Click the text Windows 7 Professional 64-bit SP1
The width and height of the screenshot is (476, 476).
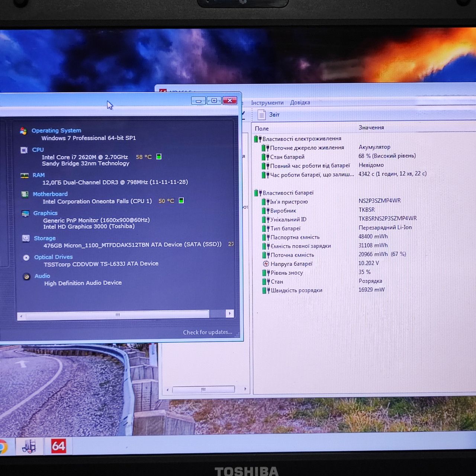pos(89,138)
